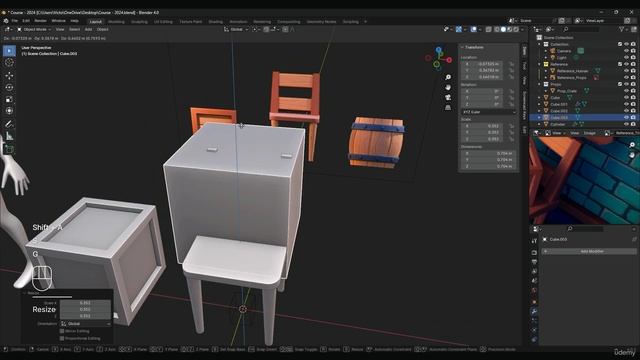This screenshot has width=640, height=360.
Task: Hide the Light object in outliner
Action: (x=626, y=58)
